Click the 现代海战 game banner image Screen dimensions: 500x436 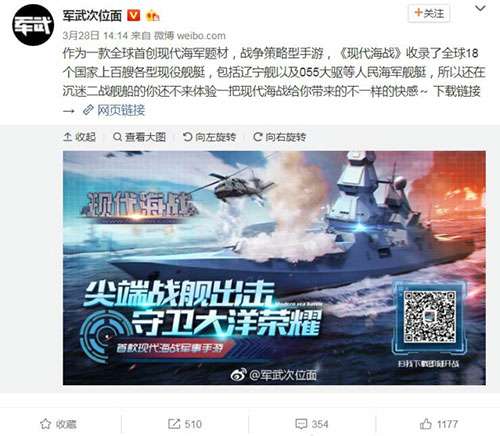(274, 268)
